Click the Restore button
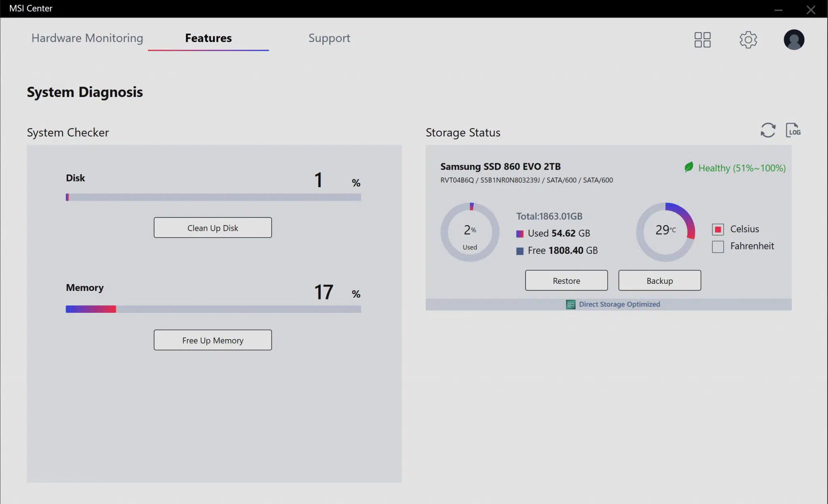 pyautogui.click(x=566, y=280)
